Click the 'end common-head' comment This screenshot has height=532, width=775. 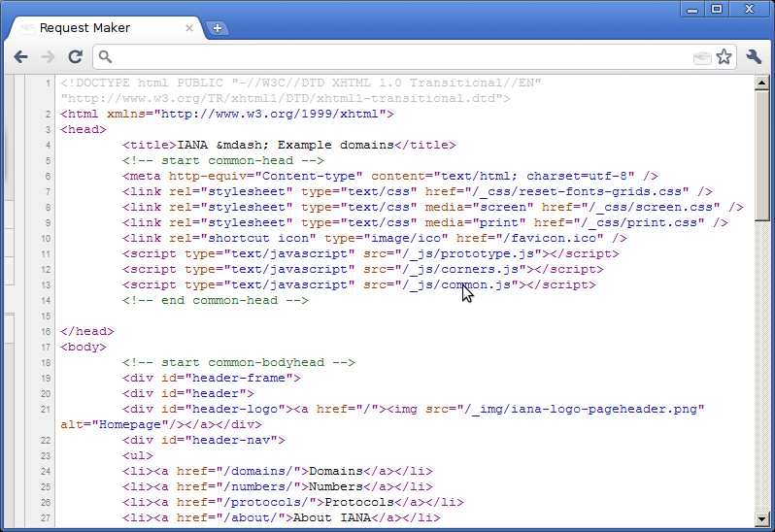click(216, 300)
